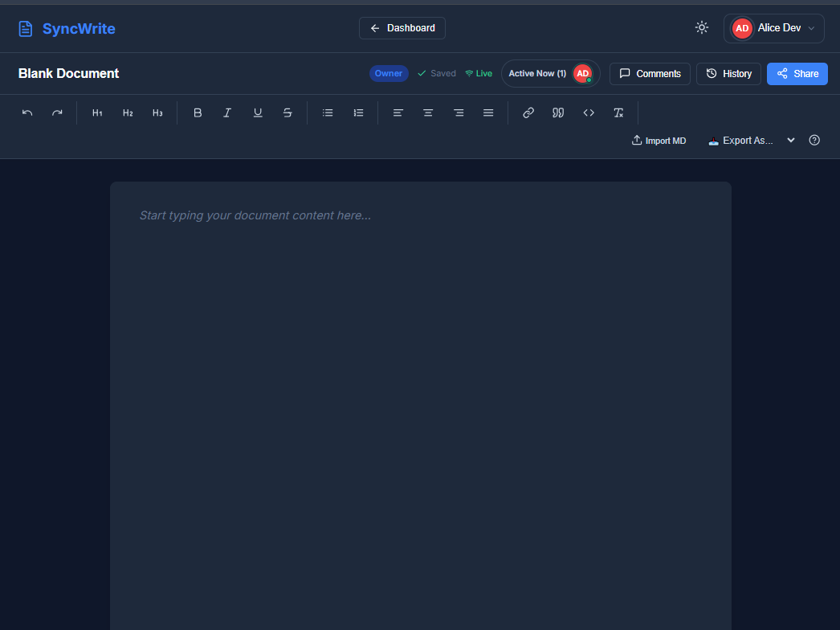Open the Comments panel
840x630 pixels.
650,73
